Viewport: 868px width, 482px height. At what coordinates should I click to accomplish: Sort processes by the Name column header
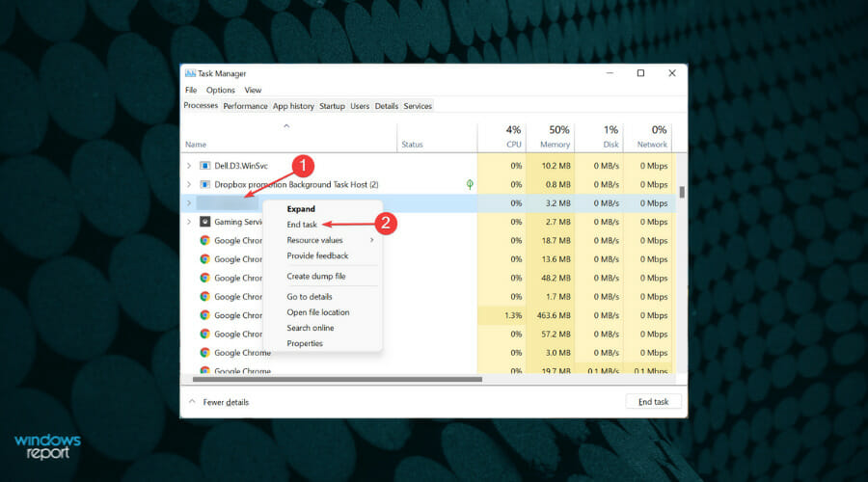click(x=196, y=145)
